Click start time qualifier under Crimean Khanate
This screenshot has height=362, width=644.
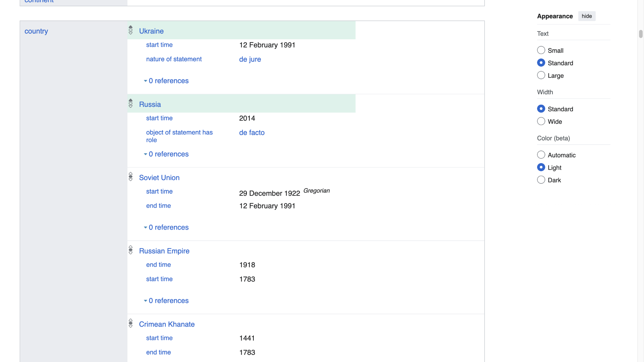(x=159, y=338)
